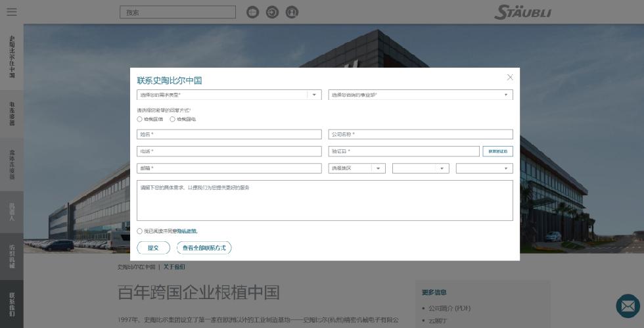Click the 获取验证码 button
This screenshot has height=328, width=644.
(x=498, y=151)
